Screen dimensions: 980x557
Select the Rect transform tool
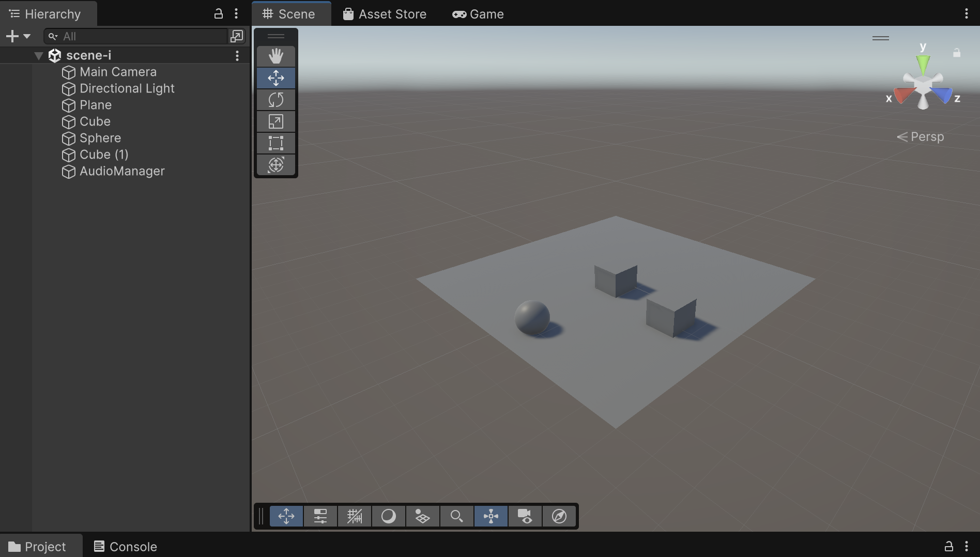coord(276,143)
